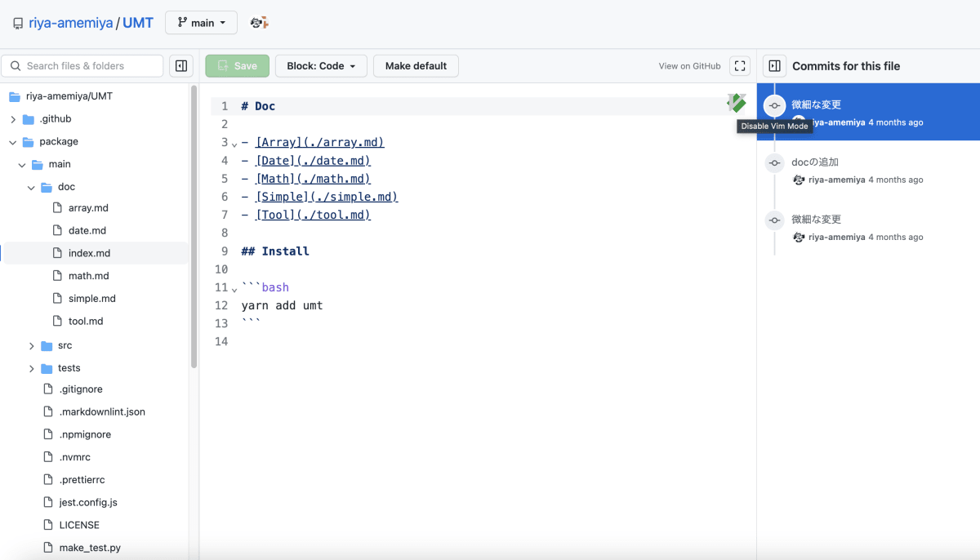The height and width of the screenshot is (560, 980).
Task: Open the contributor avatar next to the main branch
Action: [259, 23]
